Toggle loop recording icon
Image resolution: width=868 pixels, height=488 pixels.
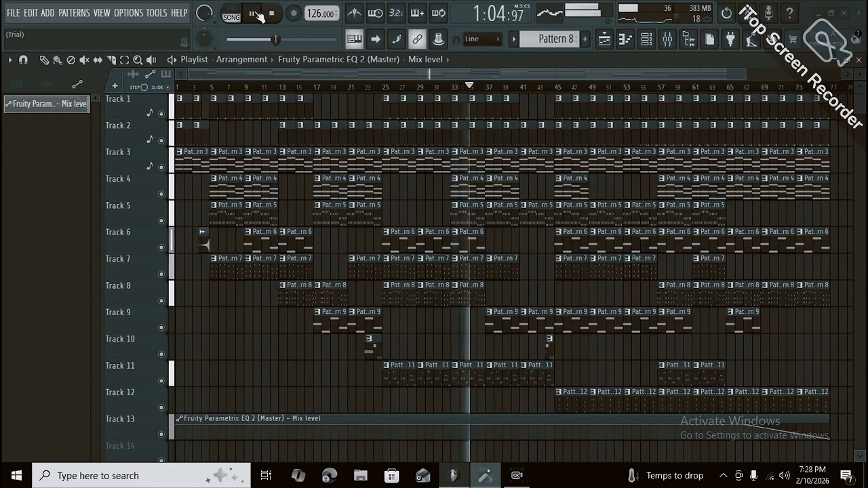(x=438, y=13)
